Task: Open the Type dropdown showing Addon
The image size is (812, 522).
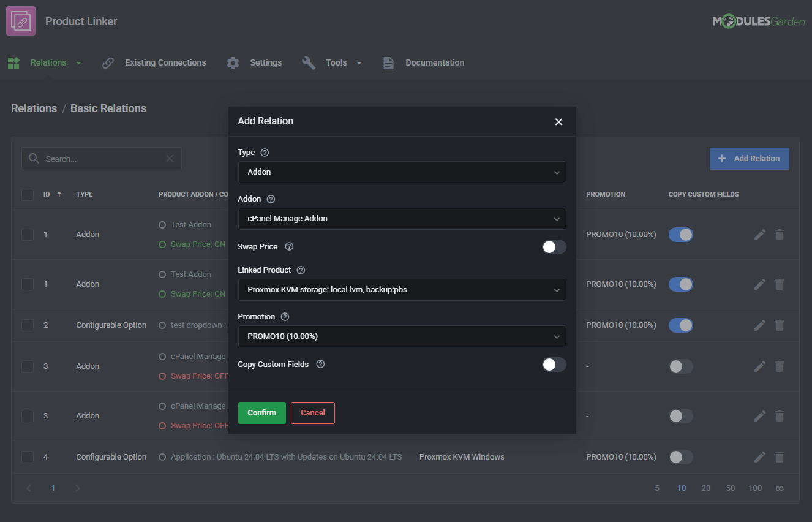Action: coord(402,172)
